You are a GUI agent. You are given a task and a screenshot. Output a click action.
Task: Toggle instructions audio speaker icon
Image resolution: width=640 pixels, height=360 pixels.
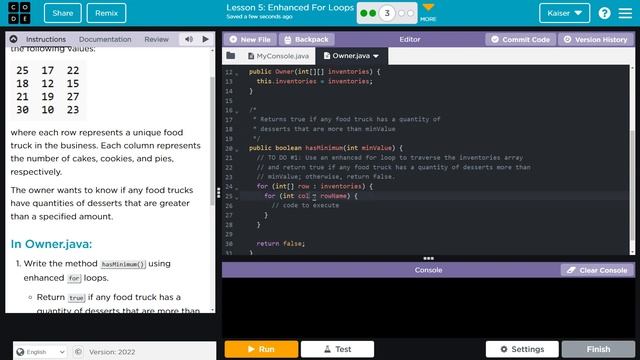point(189,39)
